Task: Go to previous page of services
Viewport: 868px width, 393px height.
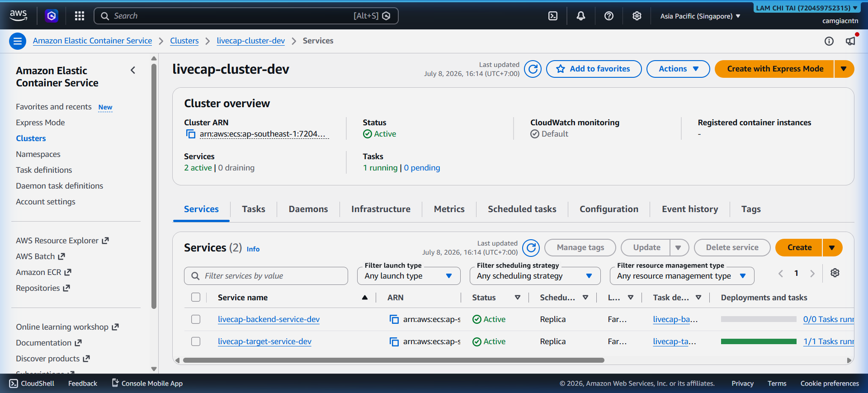Action: [781, 273]
